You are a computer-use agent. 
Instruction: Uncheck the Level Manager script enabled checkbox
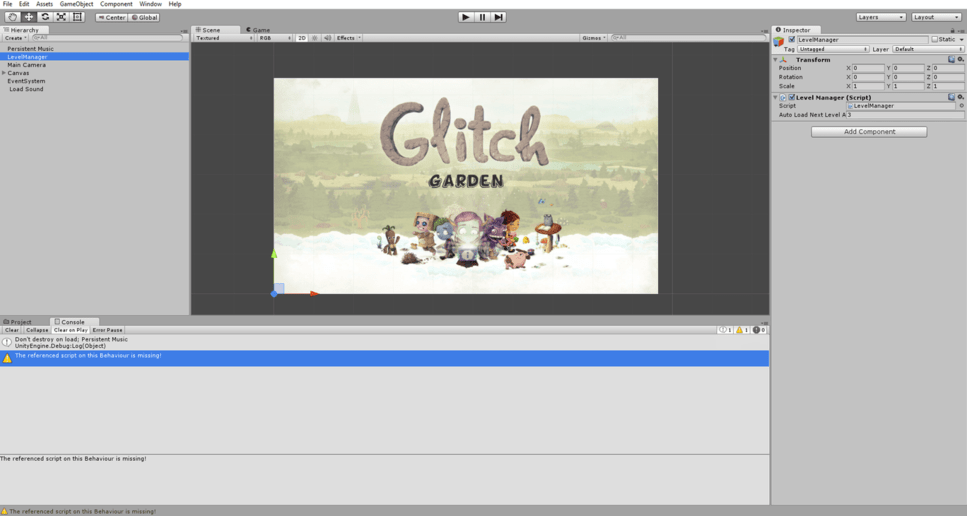pos(792,97)
